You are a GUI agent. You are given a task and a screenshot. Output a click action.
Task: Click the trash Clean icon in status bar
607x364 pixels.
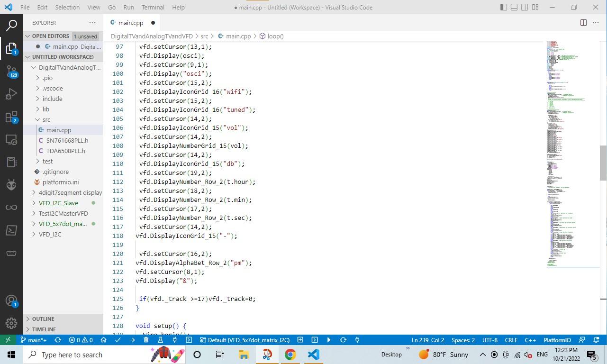coord(146,340)
